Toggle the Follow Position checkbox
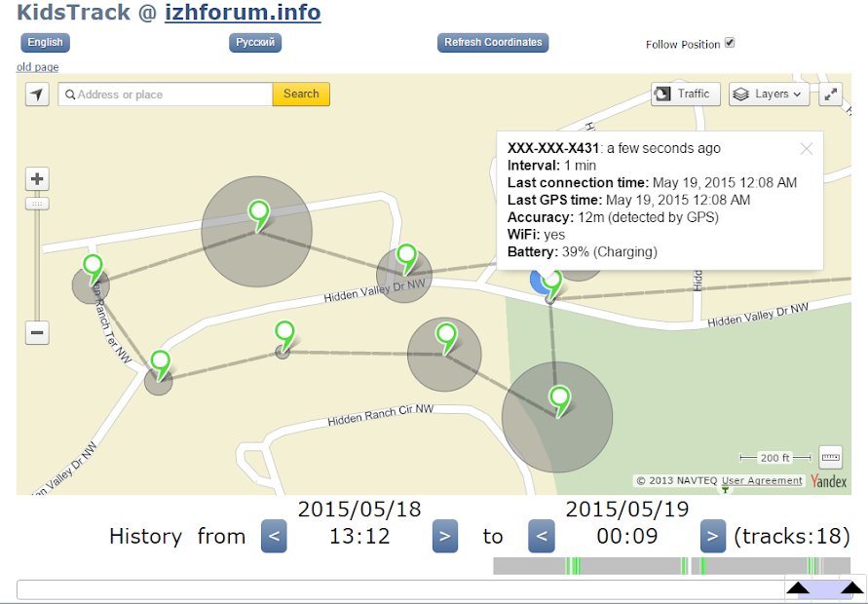This screenshot has width=868, height=604. coord(730,43)
